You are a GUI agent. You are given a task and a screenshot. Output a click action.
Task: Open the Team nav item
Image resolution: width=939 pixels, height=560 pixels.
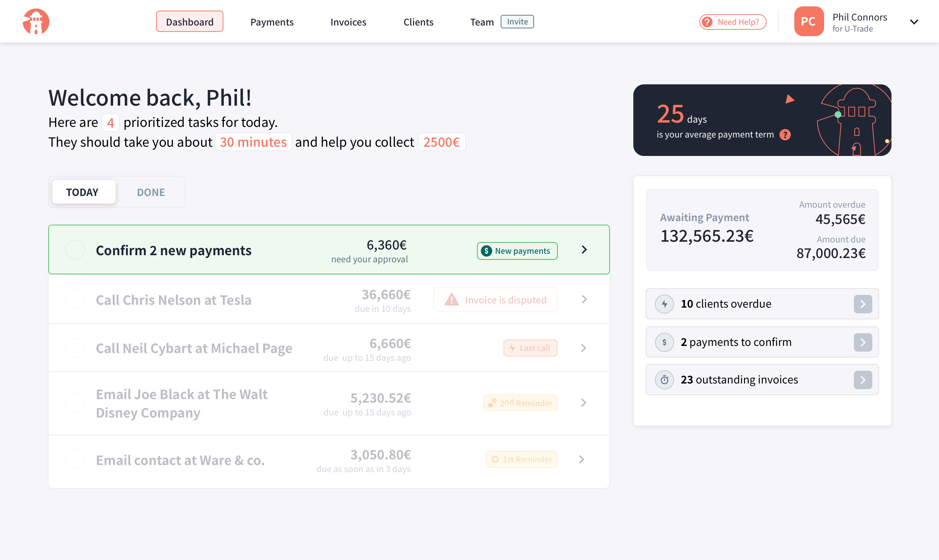pyautogui.click(x=482, y=22)
